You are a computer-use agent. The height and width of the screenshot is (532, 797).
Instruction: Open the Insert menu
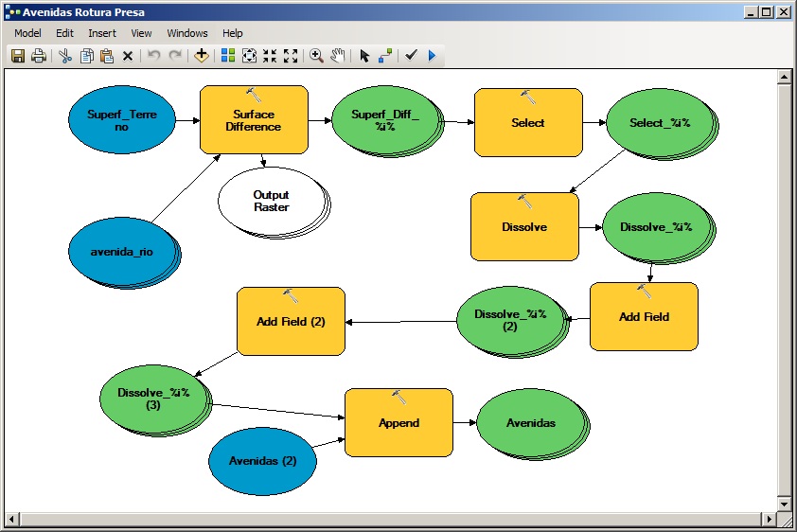tap(102, 33)
